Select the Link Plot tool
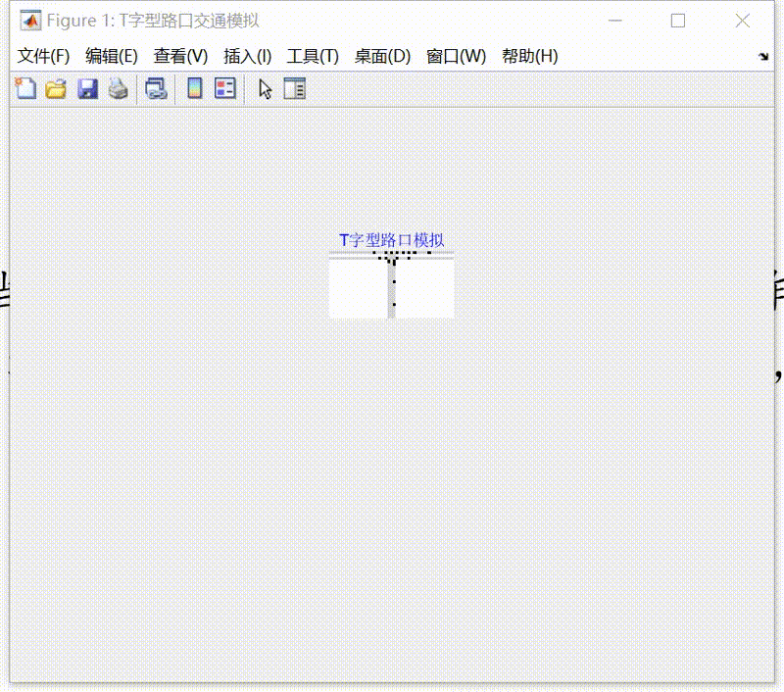This screenshot has height=692, width=784. pos(154,88)
